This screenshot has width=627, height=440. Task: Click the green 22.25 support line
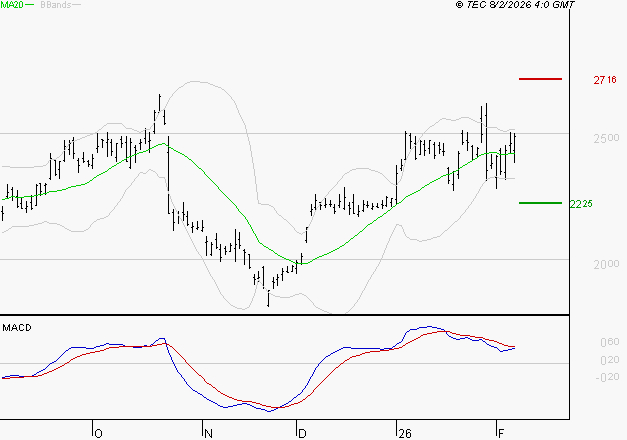540,203
